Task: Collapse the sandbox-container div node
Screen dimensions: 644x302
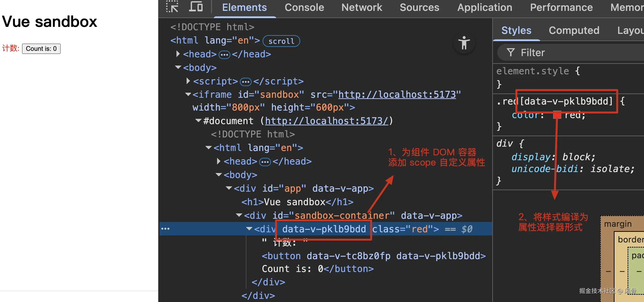Action: pos(239,215)
